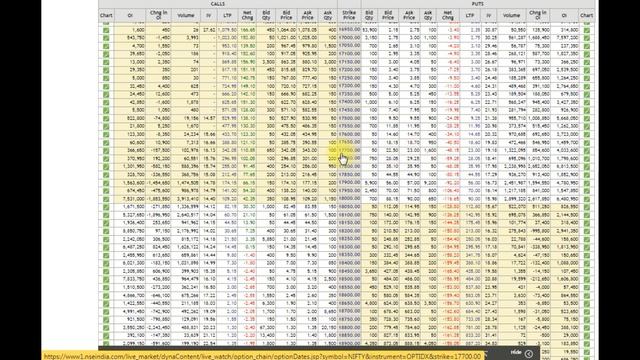The height and width of the screenshot is (360, 640).
Task: Open puts chart icon for strike 18450.00
Action: pos(587,271)
